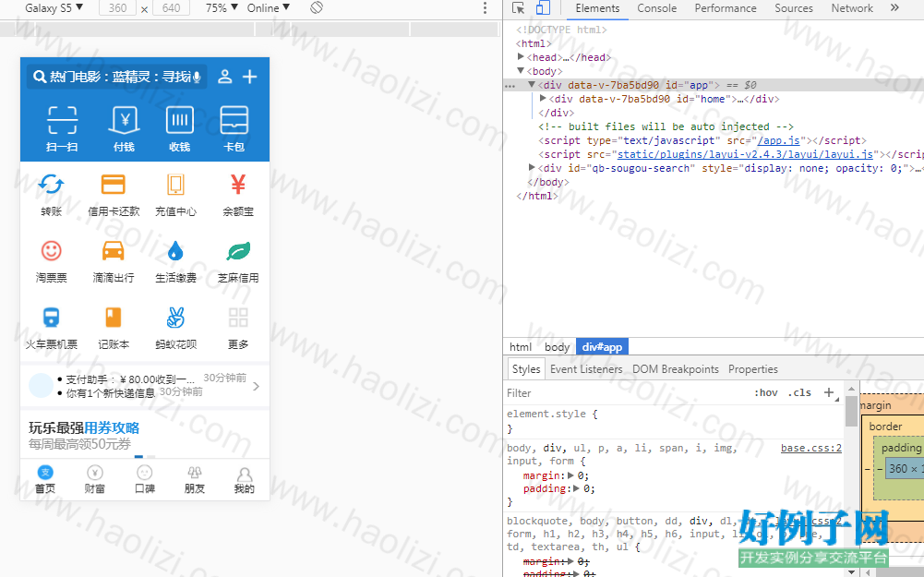Screen dimensions: 924x577
Task: Expand the div id home node
Action: click(543, 99)
